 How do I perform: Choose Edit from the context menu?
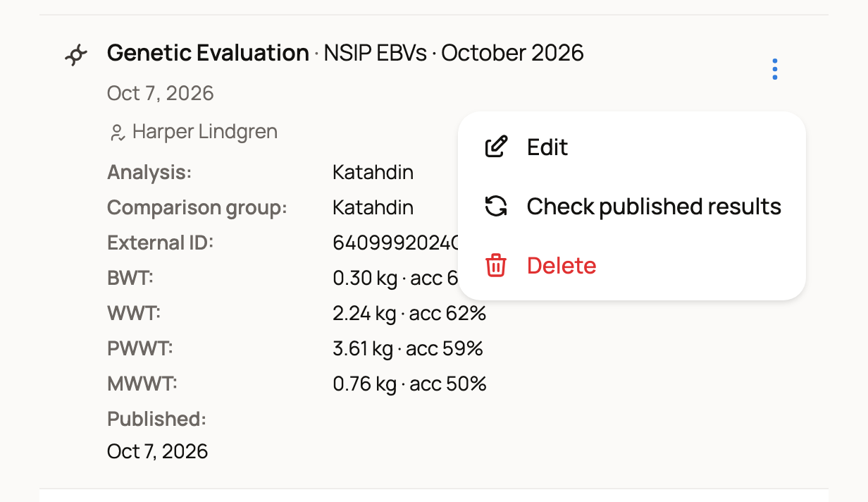(632, 147)
